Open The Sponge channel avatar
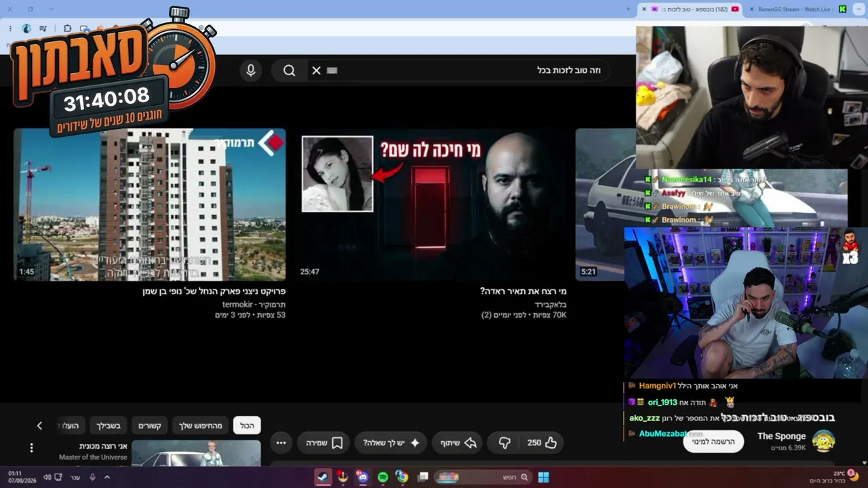868x488 pixels. 823,441
